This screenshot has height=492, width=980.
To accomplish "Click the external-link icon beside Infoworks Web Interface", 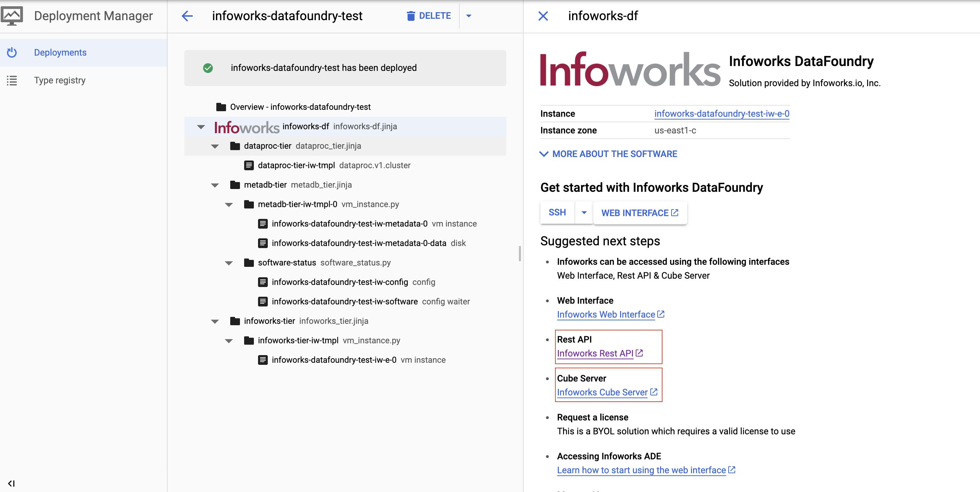I will click(x=661, y=314).
